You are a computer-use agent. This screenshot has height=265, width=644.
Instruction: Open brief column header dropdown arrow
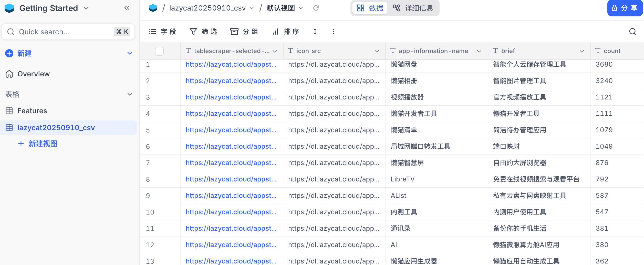[582, 51]
